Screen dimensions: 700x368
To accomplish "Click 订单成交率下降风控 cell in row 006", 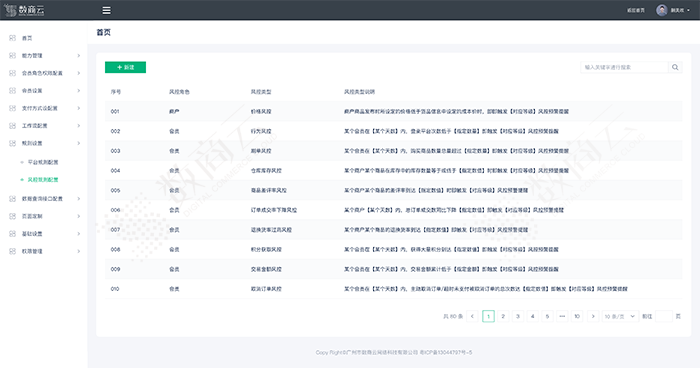I will pos(274,210).
